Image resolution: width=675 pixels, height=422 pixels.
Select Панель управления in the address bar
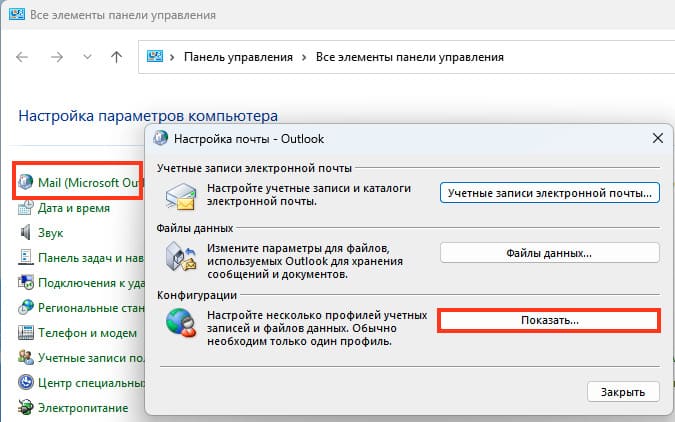click(x=237, y=58)
